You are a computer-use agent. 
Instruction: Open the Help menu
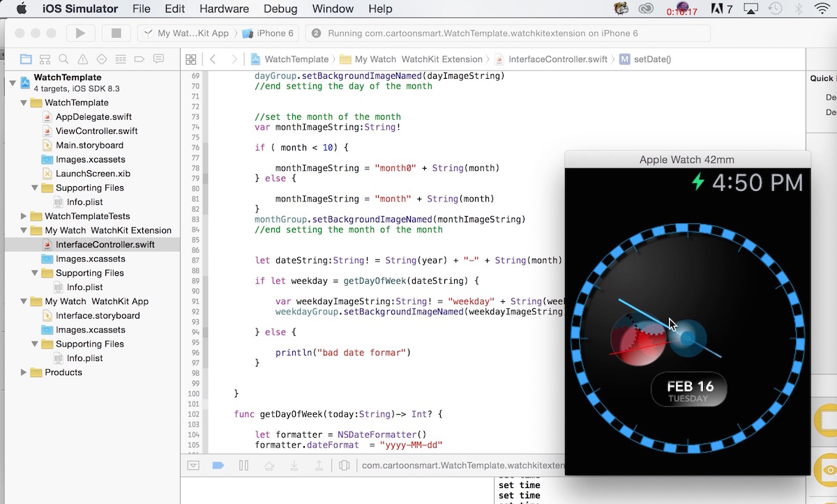[x=380, y=8]
